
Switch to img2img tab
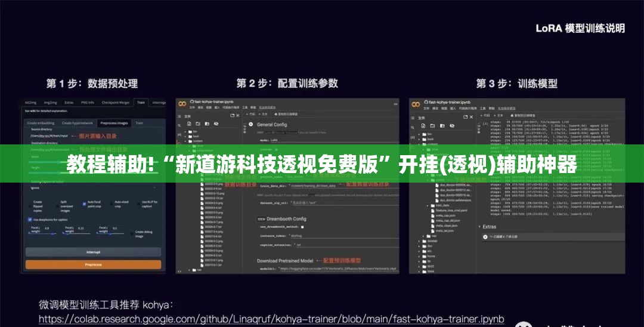tap(51, 103)
